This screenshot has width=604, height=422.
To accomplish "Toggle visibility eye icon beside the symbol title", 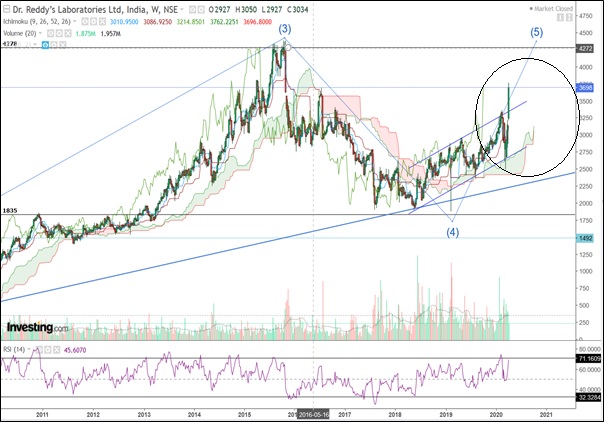I will (192, 9).
